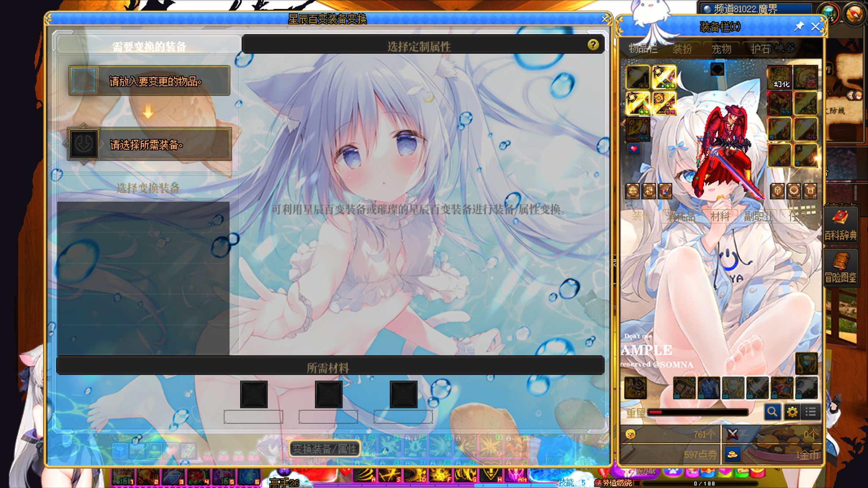Switch to the 装扮 tab
The width and height of the screenshot is (868, 488).
pyautogui.click(x=682, y=49)
